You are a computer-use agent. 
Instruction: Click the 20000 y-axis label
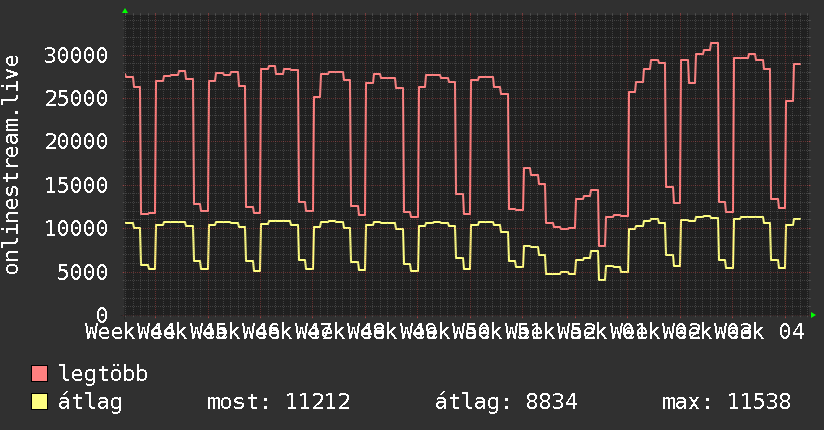point(76,141)
